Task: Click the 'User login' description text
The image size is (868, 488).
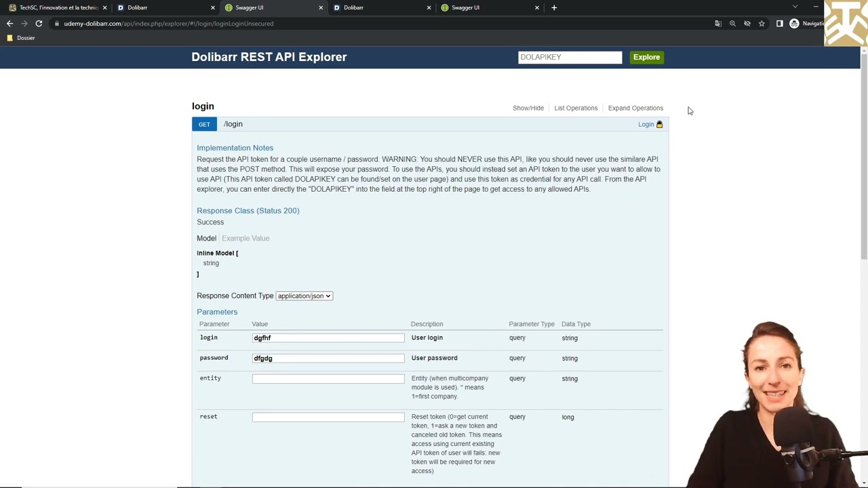Action: [427, 338]
